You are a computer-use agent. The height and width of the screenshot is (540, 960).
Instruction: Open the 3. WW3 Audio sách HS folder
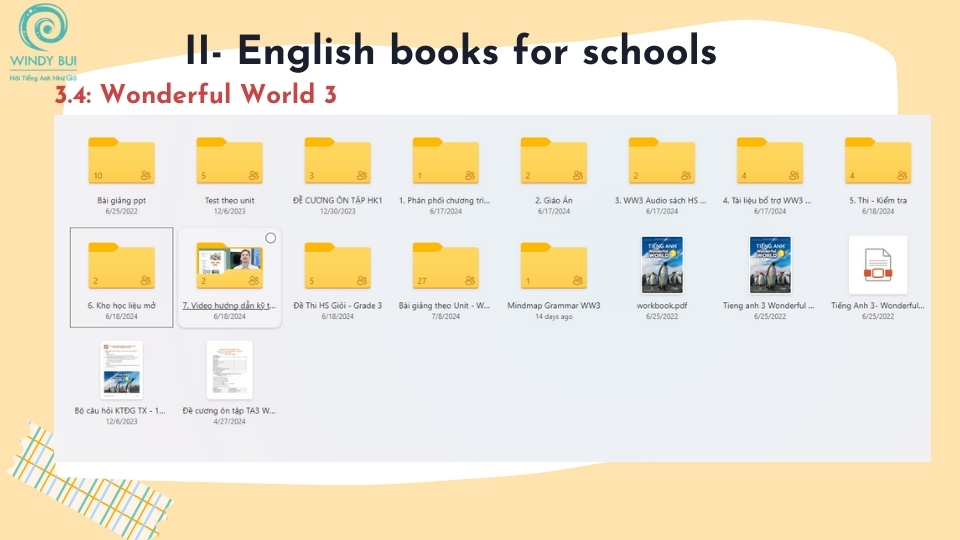pos(661,163)
